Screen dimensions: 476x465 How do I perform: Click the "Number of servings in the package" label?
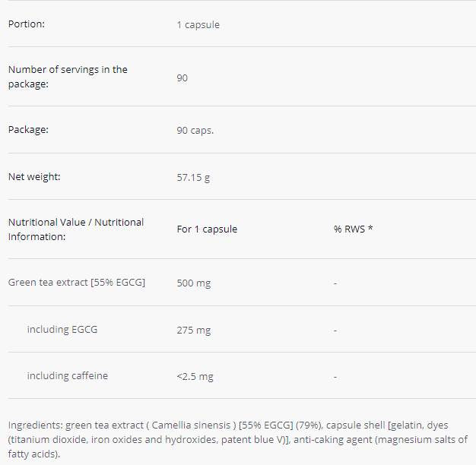point(68,77)
